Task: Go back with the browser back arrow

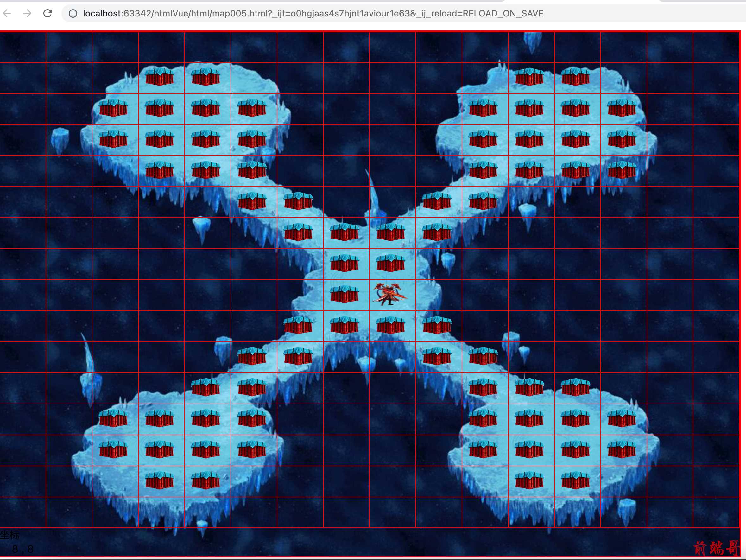Action: tap(7, 14)
